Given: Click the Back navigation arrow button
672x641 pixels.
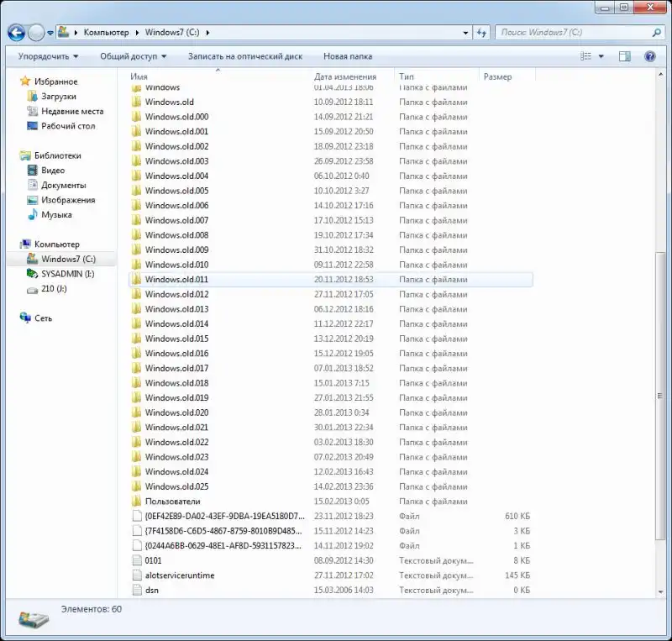Looking at the screenshot, I should pyautogui.click(x=16, y=33).
